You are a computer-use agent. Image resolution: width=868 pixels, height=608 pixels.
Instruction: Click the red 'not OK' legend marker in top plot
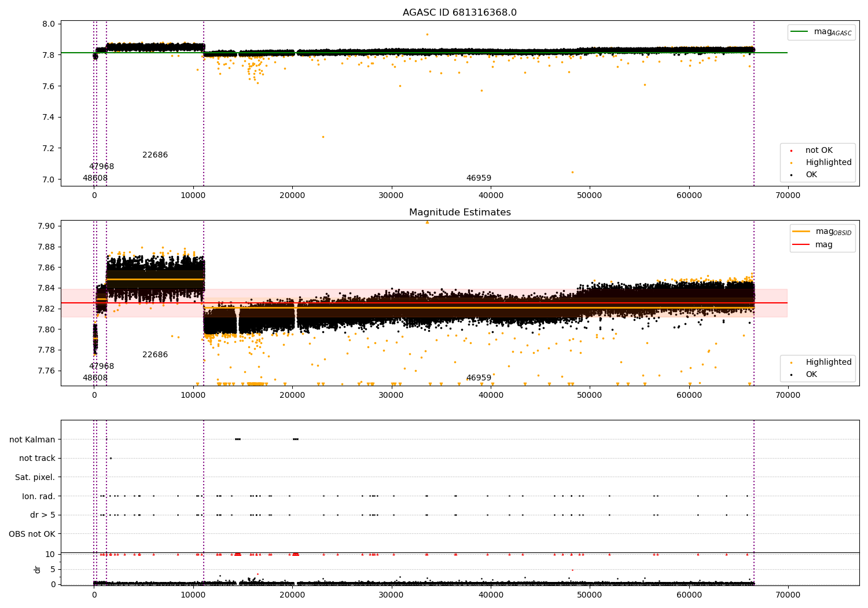coord(791,151)
